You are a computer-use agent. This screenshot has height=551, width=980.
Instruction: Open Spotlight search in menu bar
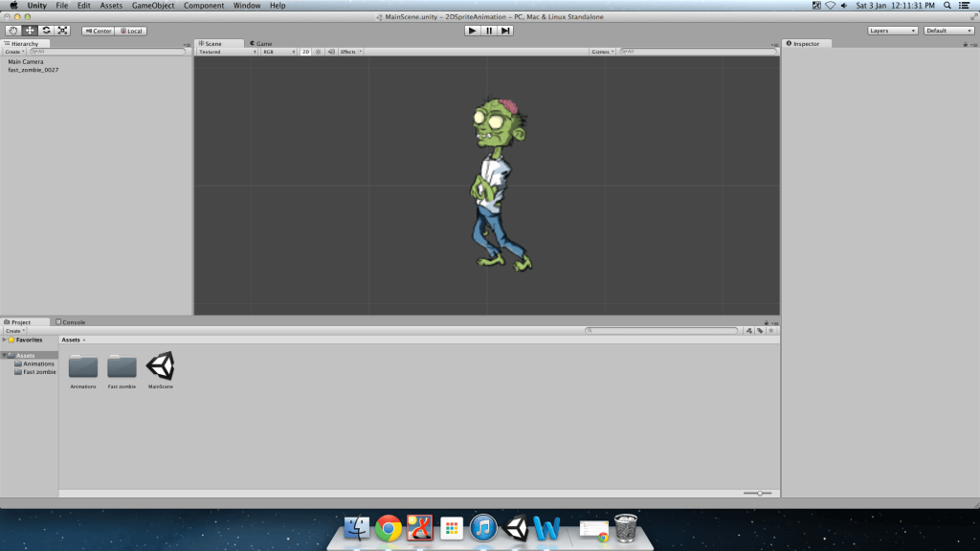coord(947,6)
